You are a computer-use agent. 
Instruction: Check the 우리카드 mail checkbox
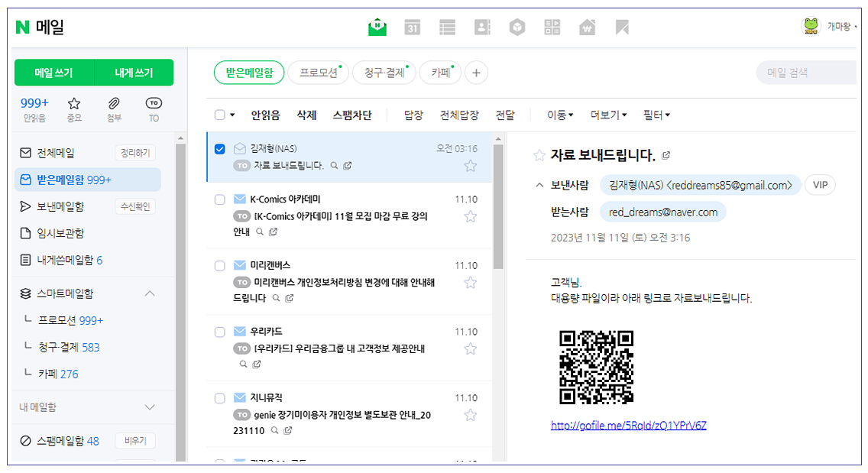click(220, 332)
